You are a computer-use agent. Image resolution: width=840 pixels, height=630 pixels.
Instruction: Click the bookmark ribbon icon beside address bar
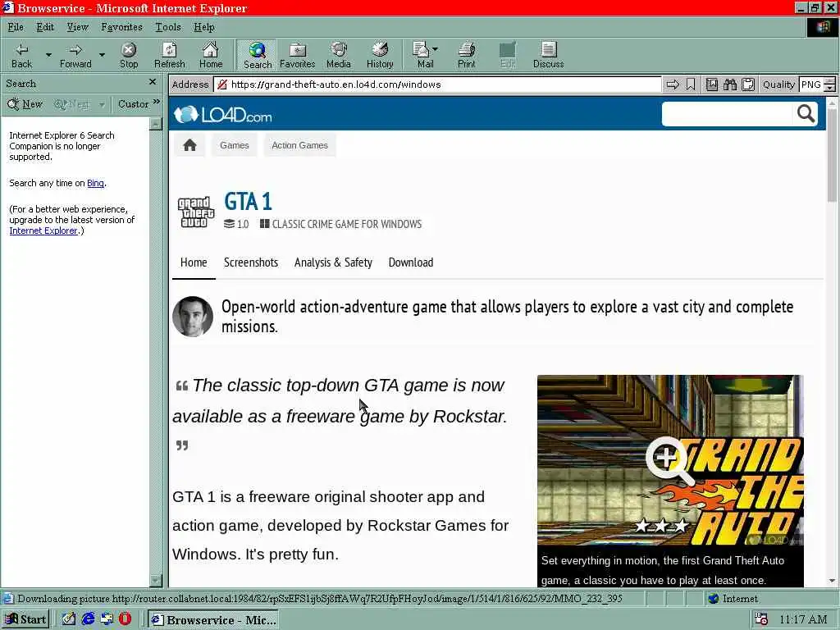point(691,84)
